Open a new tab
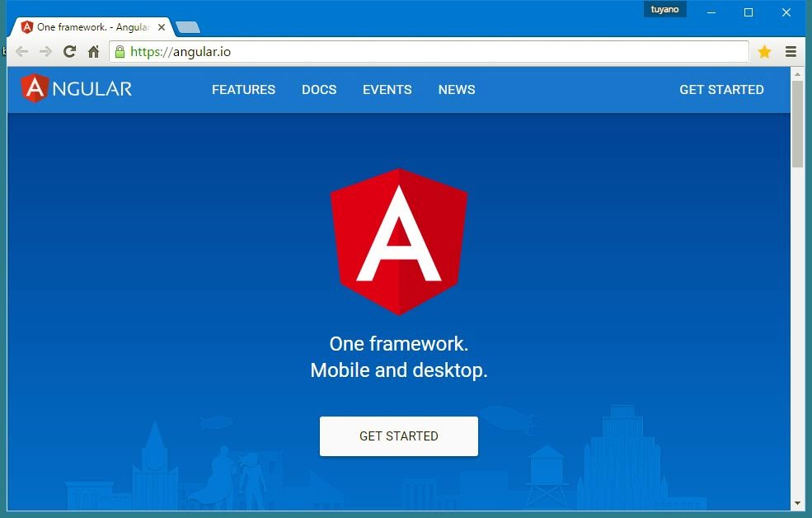 188,27
